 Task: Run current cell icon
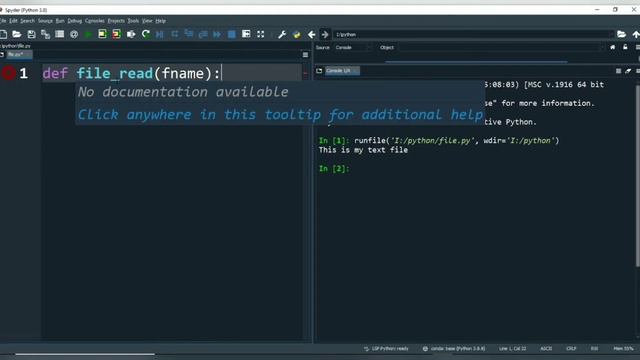(102, 34)
